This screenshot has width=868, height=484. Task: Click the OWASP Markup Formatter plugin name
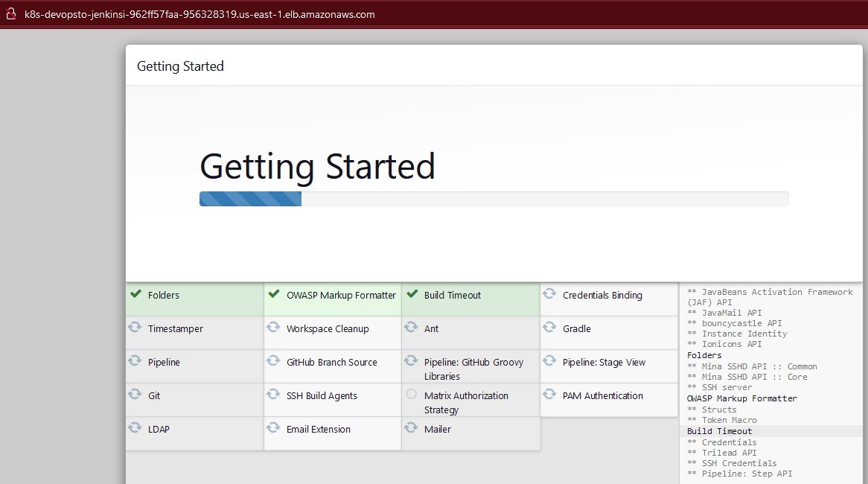[341, 295]
